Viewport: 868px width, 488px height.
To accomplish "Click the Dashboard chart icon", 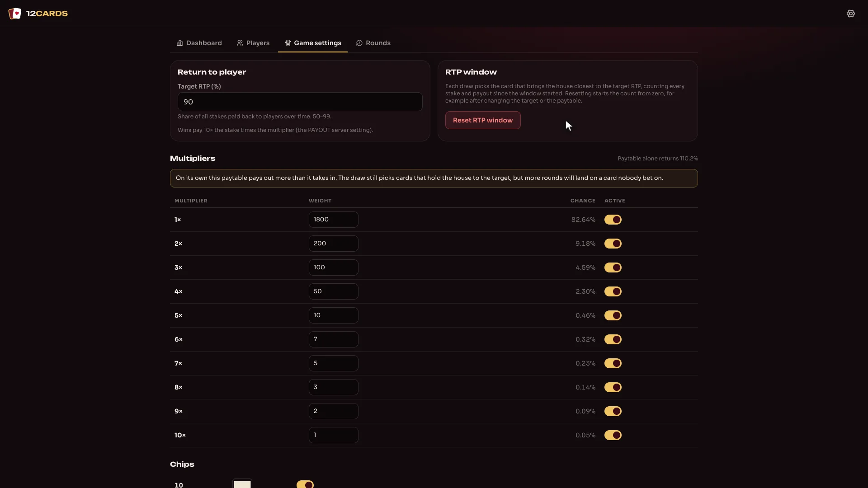I will pyautogui.click(x=180, y=43).
